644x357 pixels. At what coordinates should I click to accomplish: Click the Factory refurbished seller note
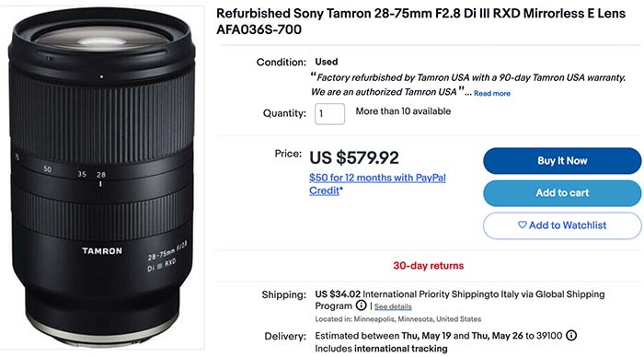click(468, 85)
